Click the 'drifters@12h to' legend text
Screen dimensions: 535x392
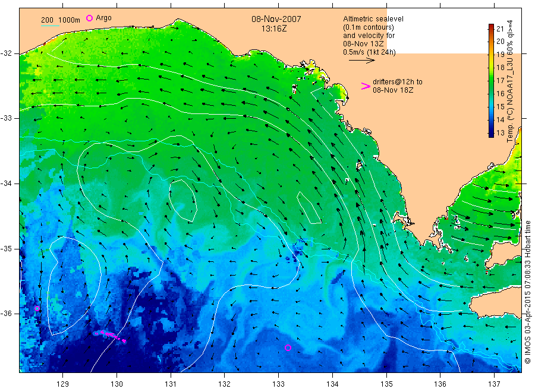coord(398,82)
